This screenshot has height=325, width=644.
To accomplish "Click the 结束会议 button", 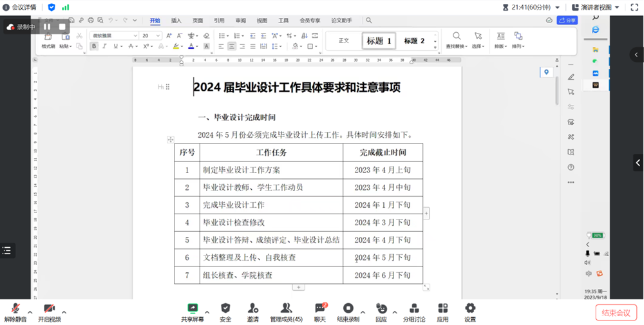I will tap(616, 313).
